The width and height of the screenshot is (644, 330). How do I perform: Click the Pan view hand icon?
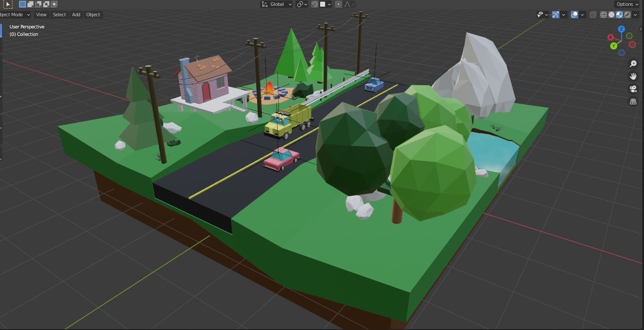tap(633, 76)
